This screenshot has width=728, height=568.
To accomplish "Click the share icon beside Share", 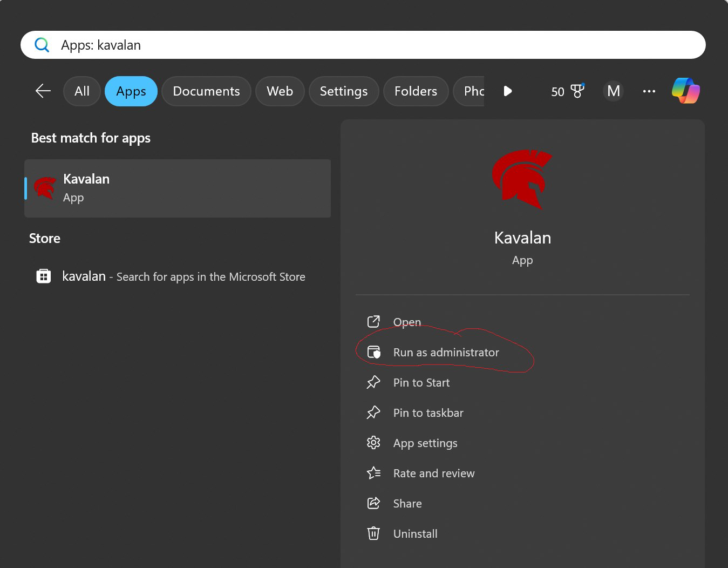I will click(373, 503).
